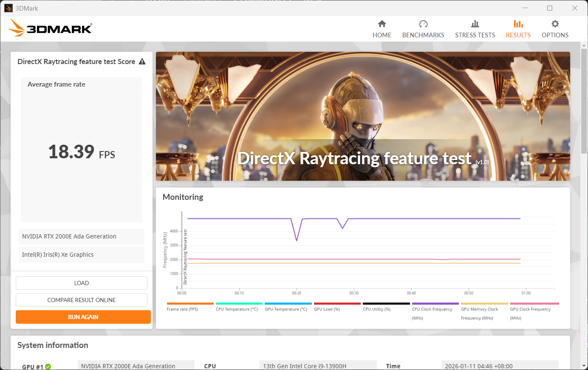
Task: Click the LOAD button
Action: pyautogui.click(x=82, y=283)
